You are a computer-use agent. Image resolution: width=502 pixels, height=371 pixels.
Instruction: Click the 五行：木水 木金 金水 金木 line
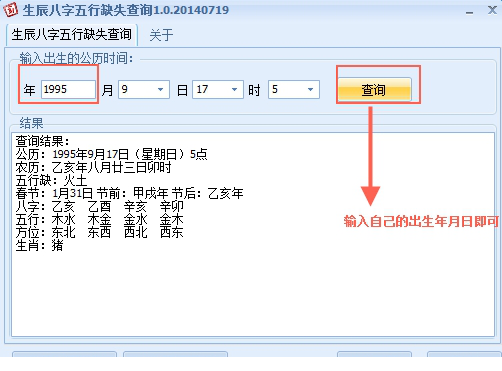[x=99, y=219]
